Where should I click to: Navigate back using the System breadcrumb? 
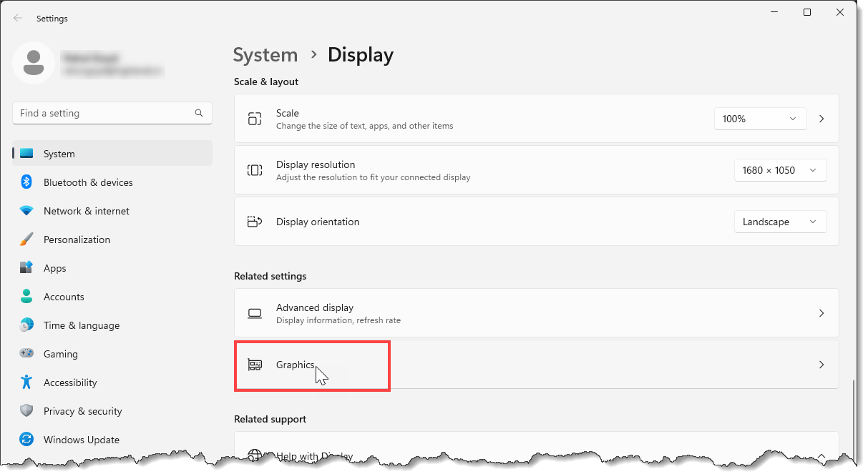point(265,54)
